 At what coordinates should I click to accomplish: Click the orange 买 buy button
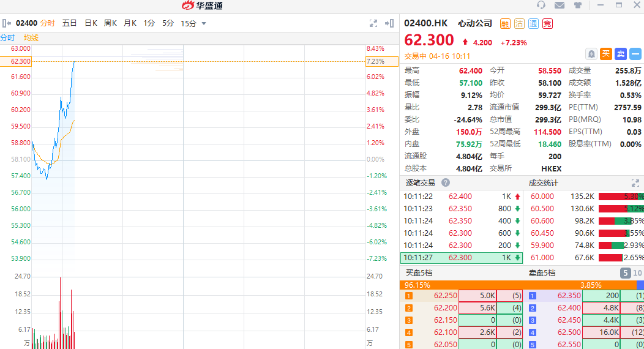606,54
